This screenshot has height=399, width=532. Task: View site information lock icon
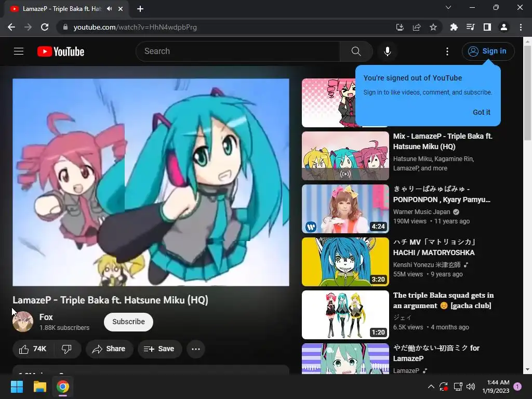(x=65, y=27)
